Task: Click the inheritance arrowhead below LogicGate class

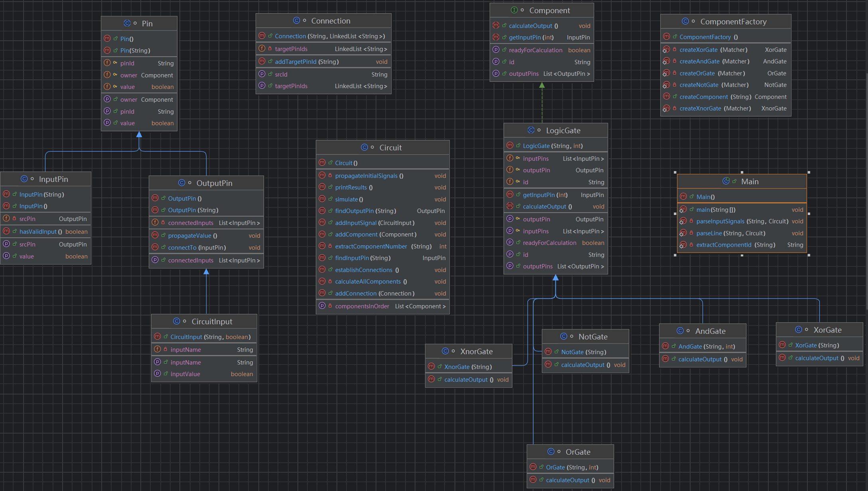Action: pyautogui.click(x=555, y=278)
